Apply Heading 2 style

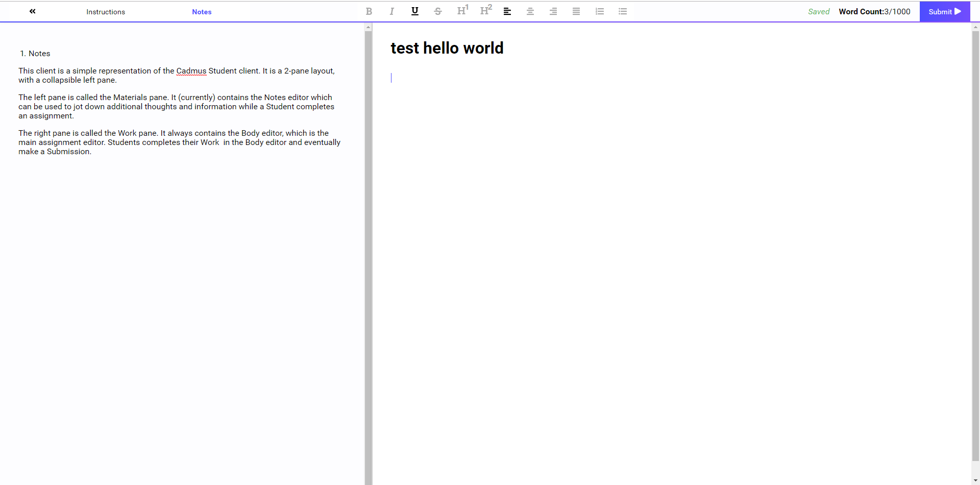pyautogui.click(x=485, y=11)
